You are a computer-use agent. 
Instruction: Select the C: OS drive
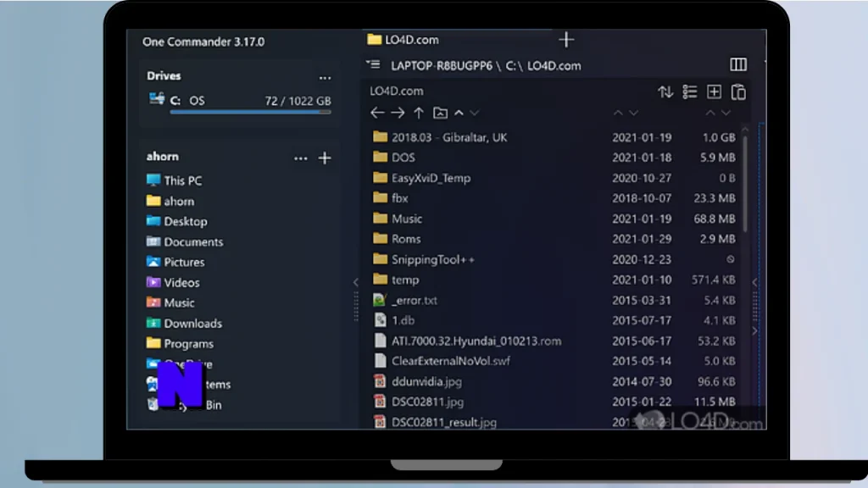[239, 101]
